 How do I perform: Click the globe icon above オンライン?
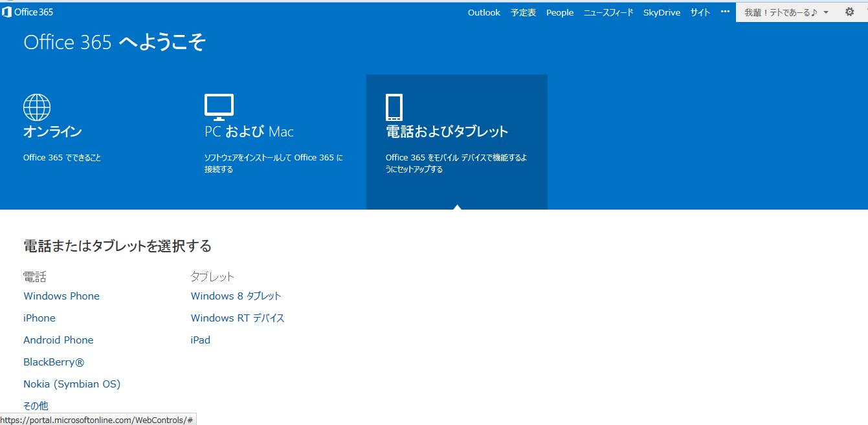pos(37,107)
